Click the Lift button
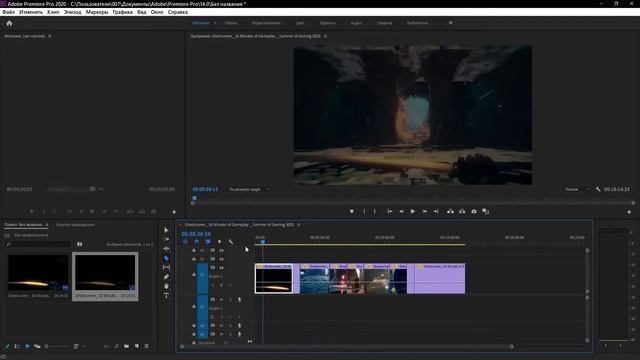640x360 pixels. pos(450,211)
